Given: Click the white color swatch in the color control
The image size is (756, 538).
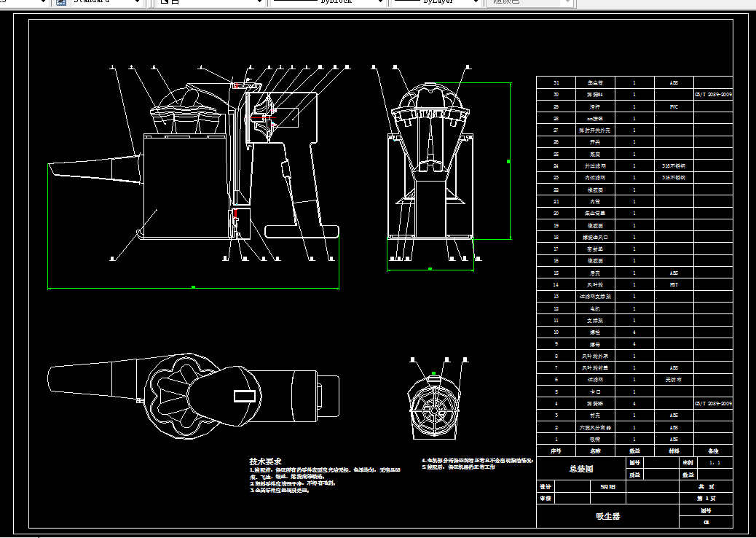Looking at the screenshot, I should coord(165,2).
